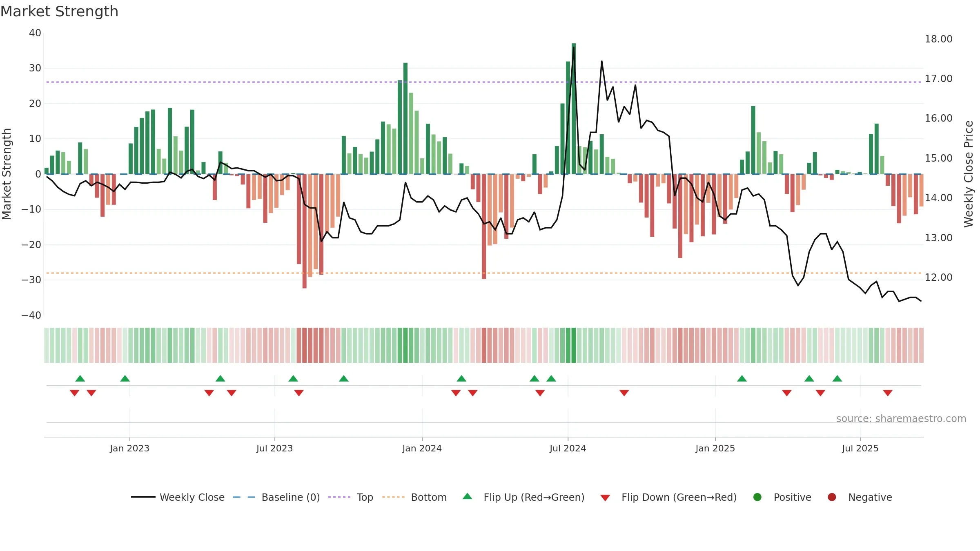
Task: Click the lowest red bar near Aug 2023
Action: pyautogui.click(x=305, y=231)
